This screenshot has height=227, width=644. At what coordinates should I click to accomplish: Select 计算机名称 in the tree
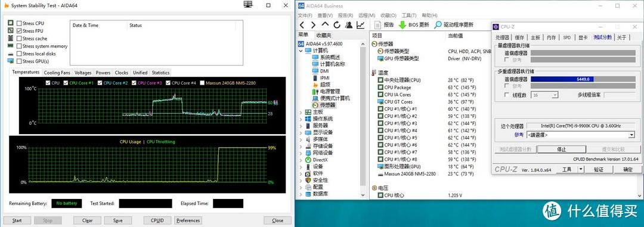click(328, 64)
